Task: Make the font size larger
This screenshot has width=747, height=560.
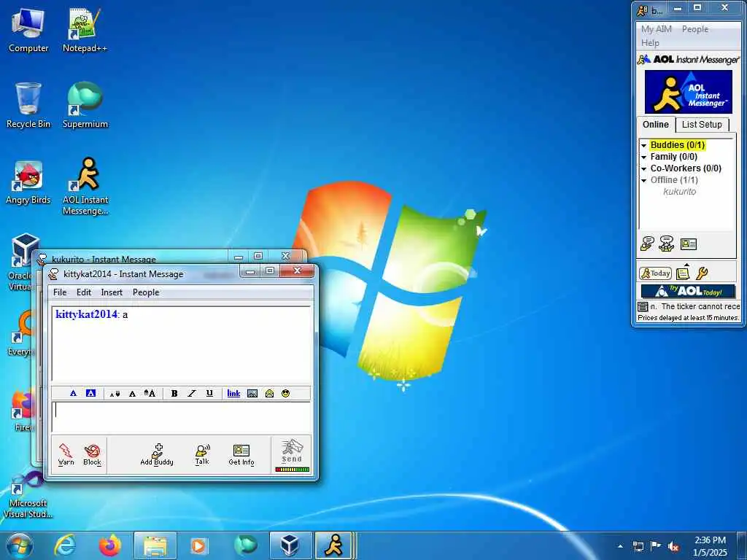Action: pos(150,393)
